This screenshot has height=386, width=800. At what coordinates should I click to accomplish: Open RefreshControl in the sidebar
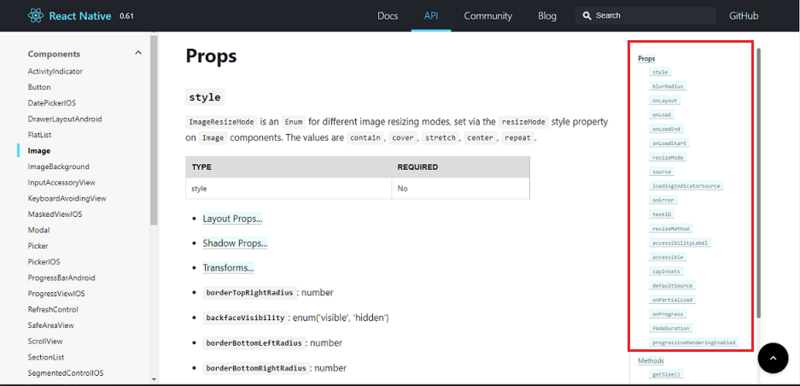(53, 310)
